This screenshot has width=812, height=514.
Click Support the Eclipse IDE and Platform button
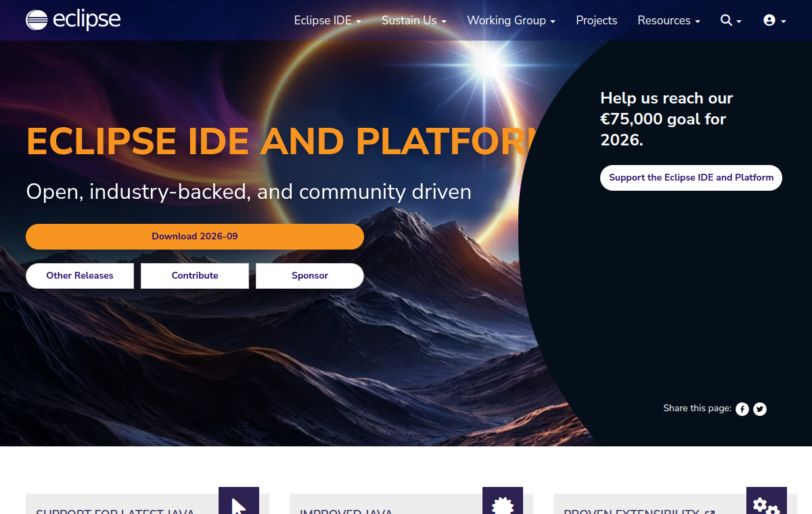[x=691, y=178]
